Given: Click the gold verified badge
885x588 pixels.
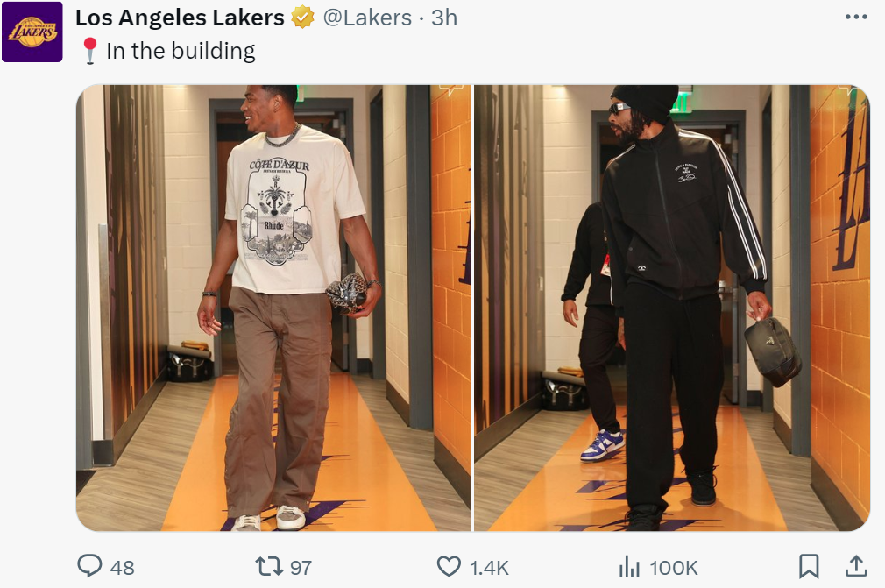Looking at the screenshot, I should (x=303, y=18).
